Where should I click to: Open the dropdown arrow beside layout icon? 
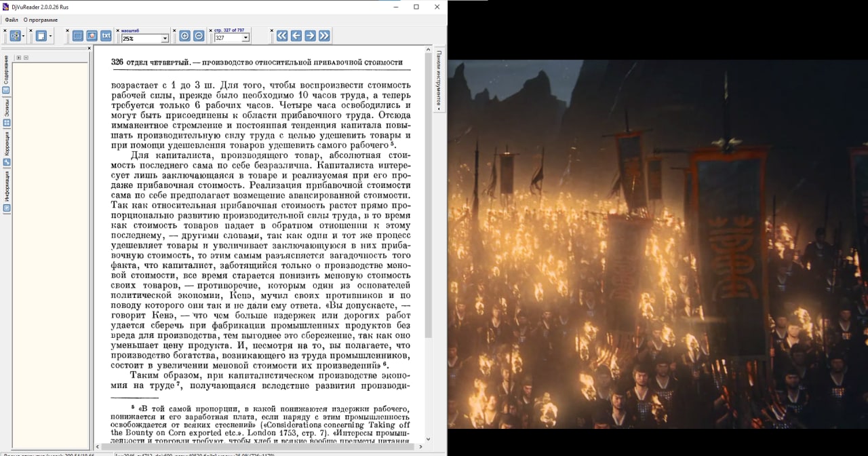(x=24, y=36)
